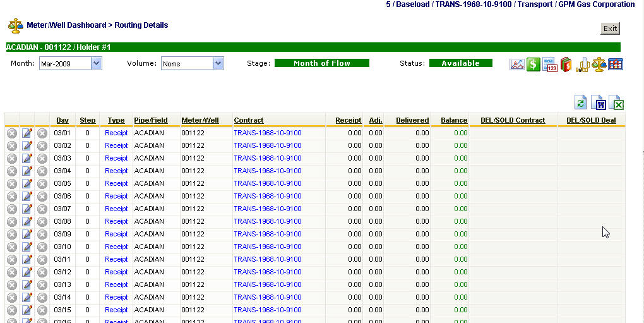Viewport: 644px width, 323px height.
Task: Open the line chart trend icon
Action: tap(517, 64)
